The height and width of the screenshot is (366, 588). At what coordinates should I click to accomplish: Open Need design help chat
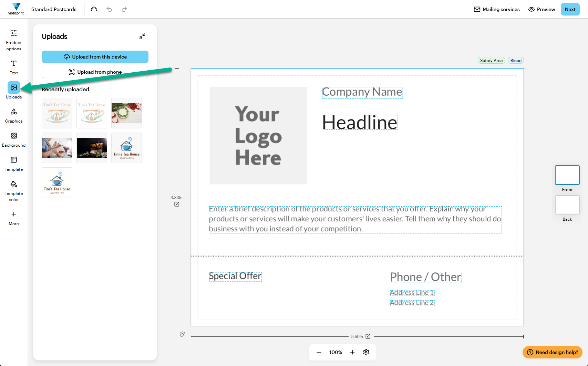[553, 352]
